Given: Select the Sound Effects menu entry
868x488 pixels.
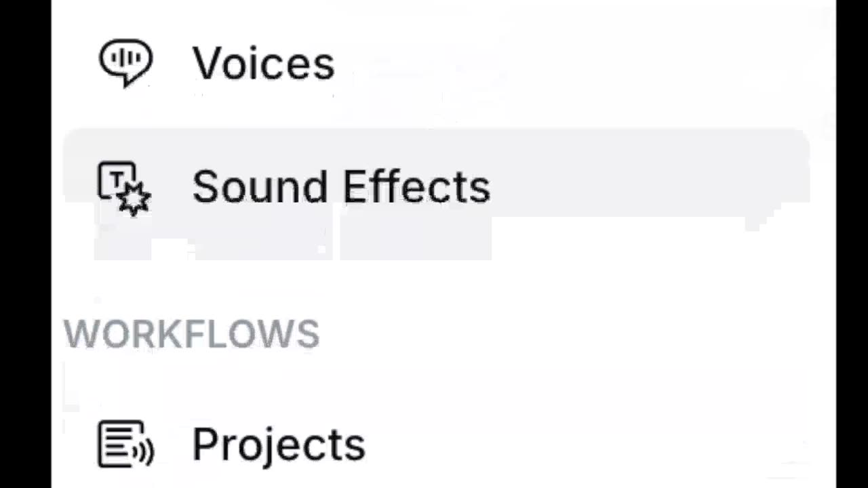Looking at the screenshot, I should pyautogui.click(x=341, y=187).
